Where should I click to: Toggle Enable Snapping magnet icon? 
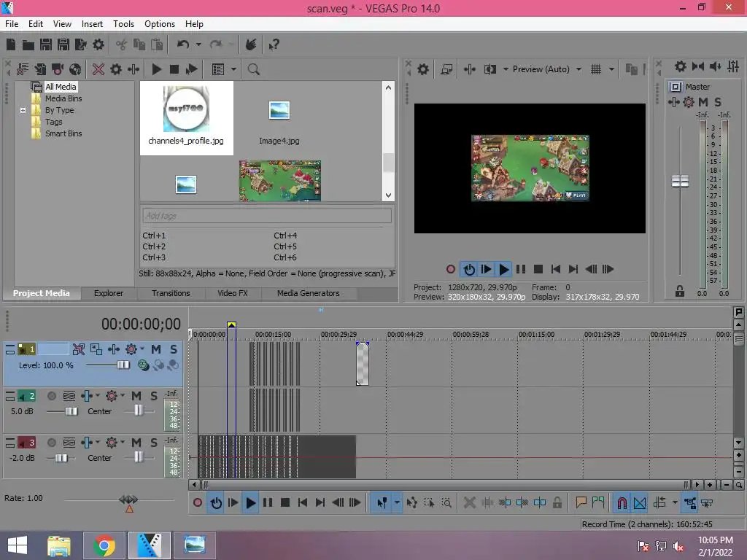tap(622, 503)
